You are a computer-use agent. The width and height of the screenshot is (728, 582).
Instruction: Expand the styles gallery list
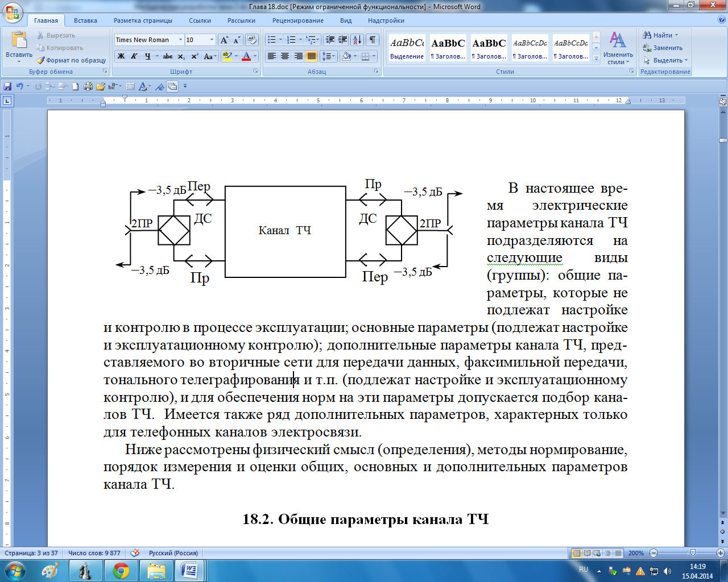coord(596,59)
